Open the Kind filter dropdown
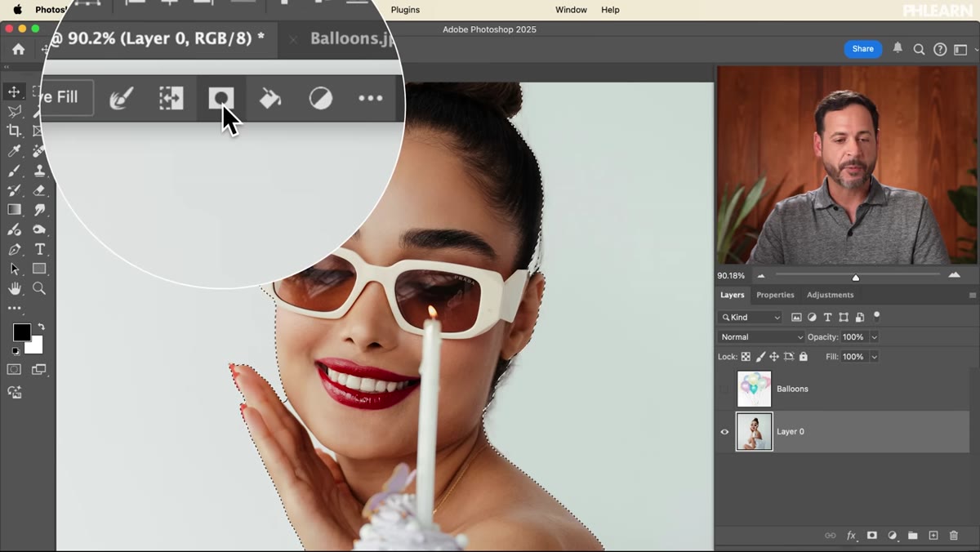 click(x=750, y=317)
